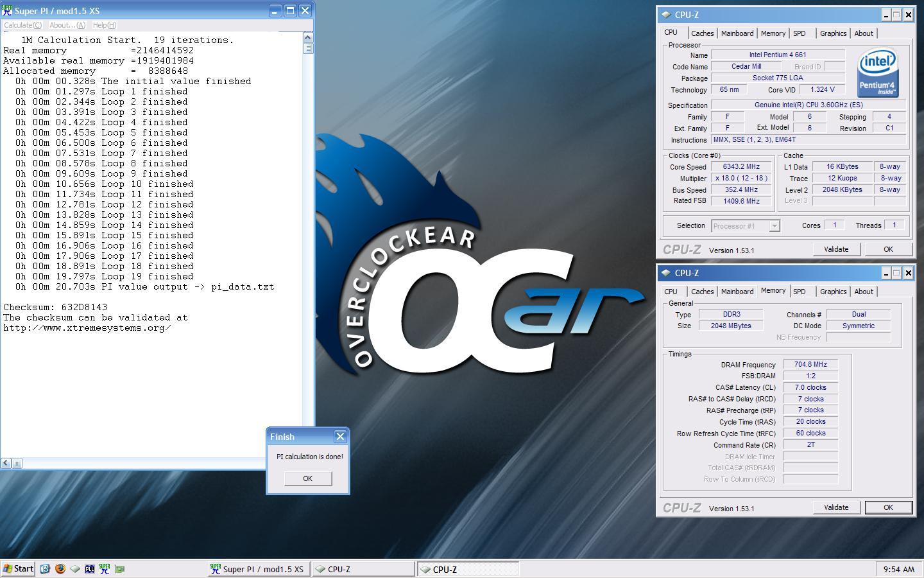Viewport: 924px width, 578px height.
Task: Select the Graphics tab in the bottom CPU-Z window
Action: (x=833, y=292)
